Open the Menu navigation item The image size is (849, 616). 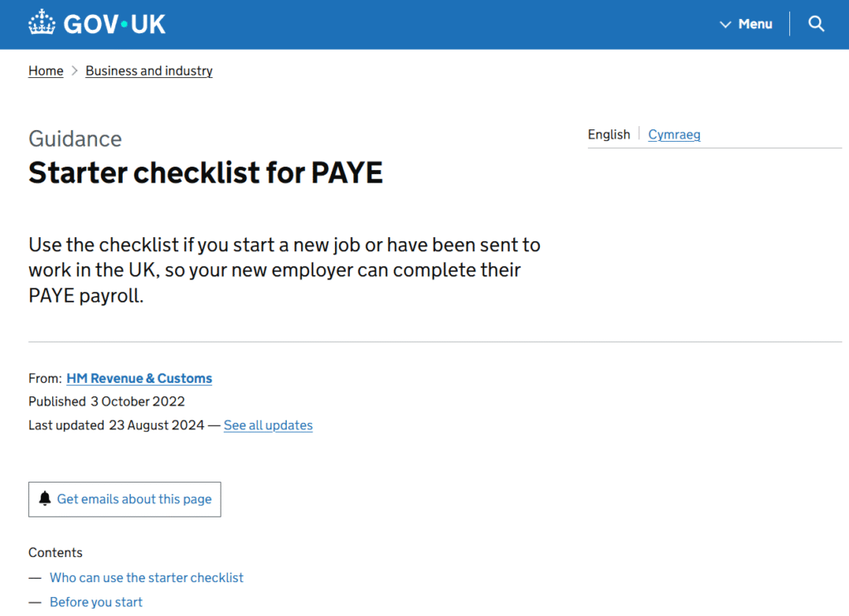754,24
